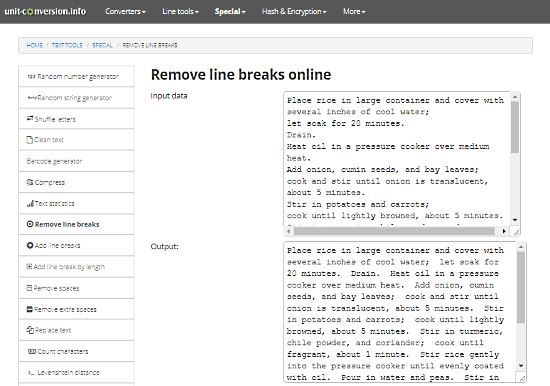Open Remove extra spaces sidebar item
The width and height of the screenshot is (550, 386).
76,309
